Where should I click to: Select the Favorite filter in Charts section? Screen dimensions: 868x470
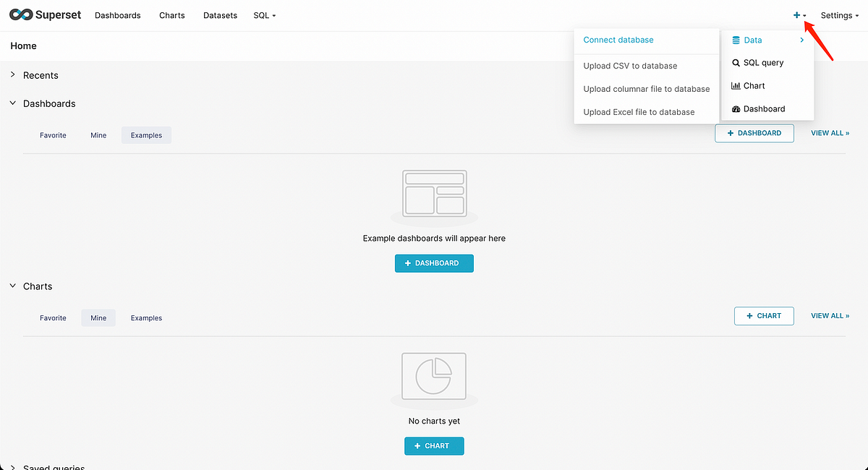click(53, 317)
